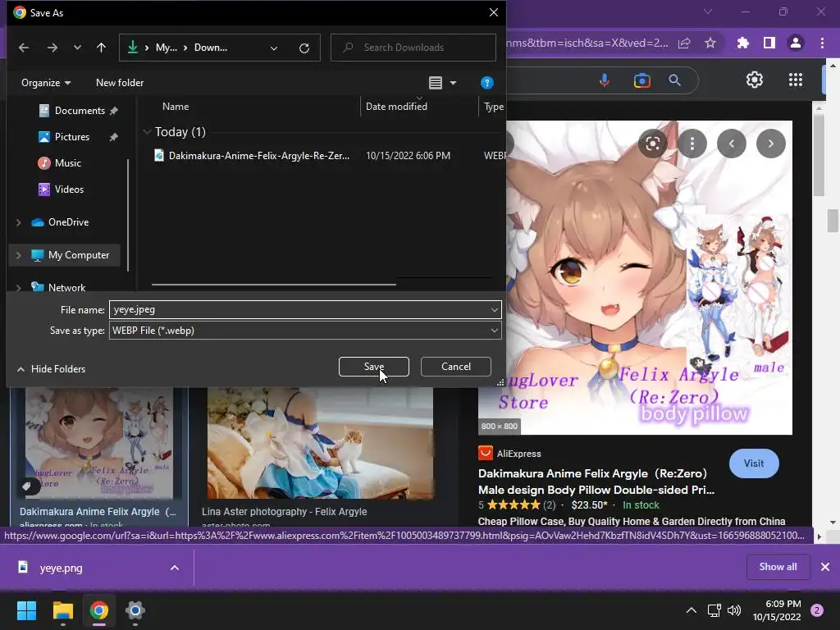Image resolution: width=840 pixels, height=630 pixels.
Task: Select Music in the navigation pane
Action: click(60, 163)
